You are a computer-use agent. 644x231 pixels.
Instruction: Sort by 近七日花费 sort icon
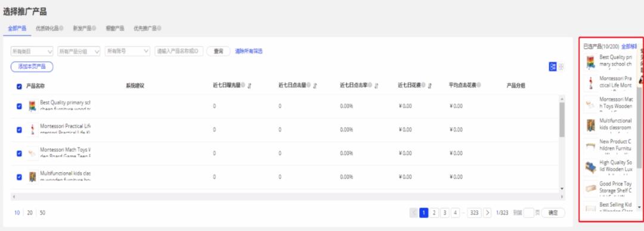click(430, 86)
